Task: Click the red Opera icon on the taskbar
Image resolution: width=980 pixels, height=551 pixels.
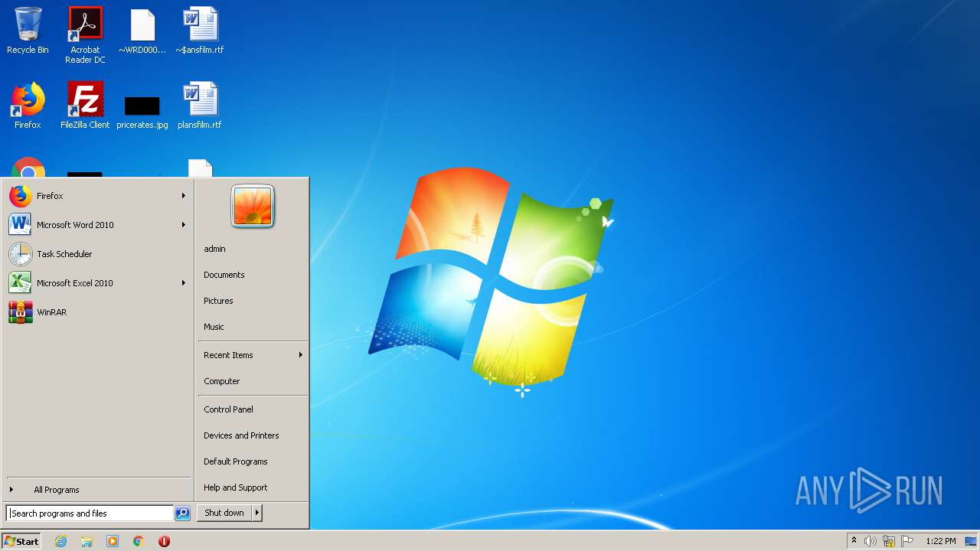Action: coord(164,541)
